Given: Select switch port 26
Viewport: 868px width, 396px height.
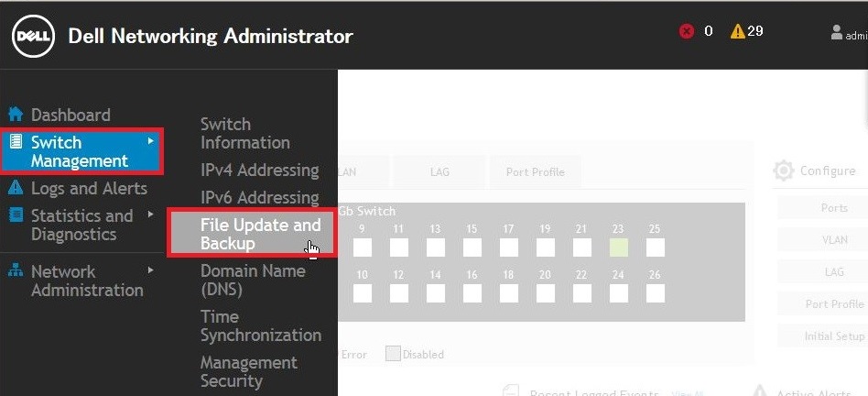Looking at the screenshot, I should 656,293.
